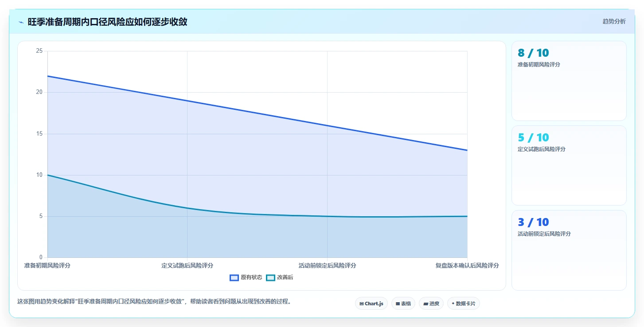Image resolution: width=644 pixels, height=327 pixels.
Task: Click the Chart.js tag
Action: pyautogui.click(x=371, y=304)
